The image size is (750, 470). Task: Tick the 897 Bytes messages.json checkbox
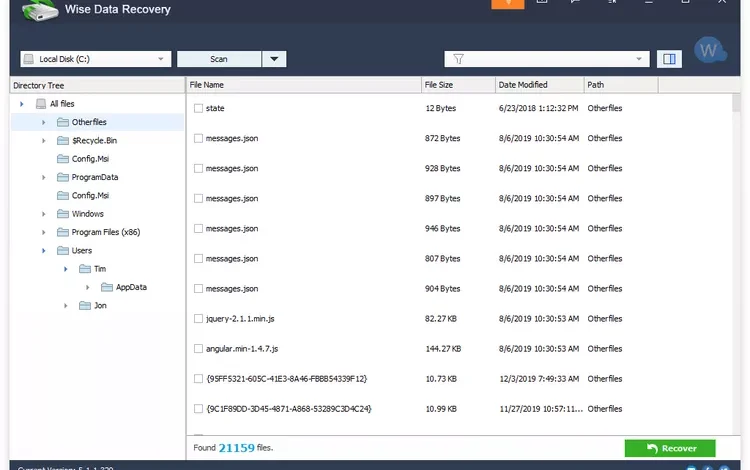pyautogui.click(x=199, y=198)
